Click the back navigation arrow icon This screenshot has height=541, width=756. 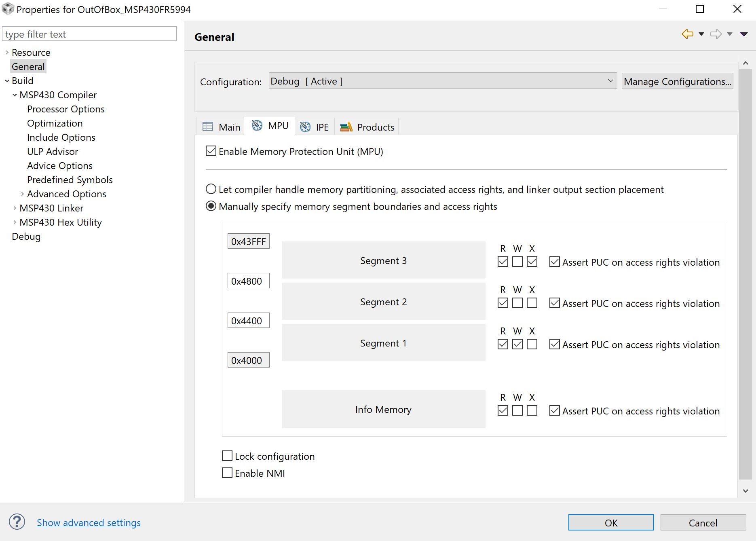click(687, 34)
